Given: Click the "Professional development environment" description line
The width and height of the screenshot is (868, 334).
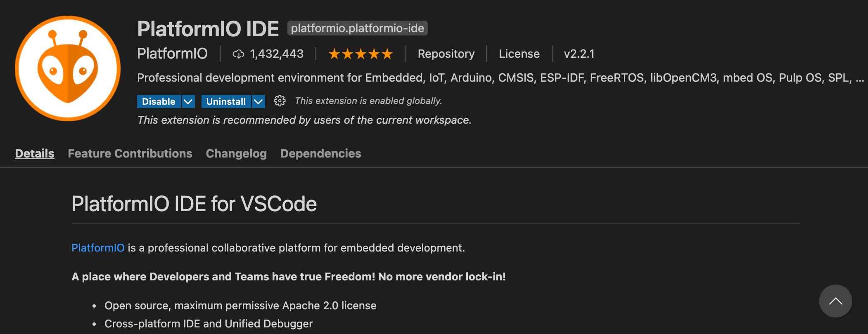Looking at the screenshot, I should [x=500, y=78].
